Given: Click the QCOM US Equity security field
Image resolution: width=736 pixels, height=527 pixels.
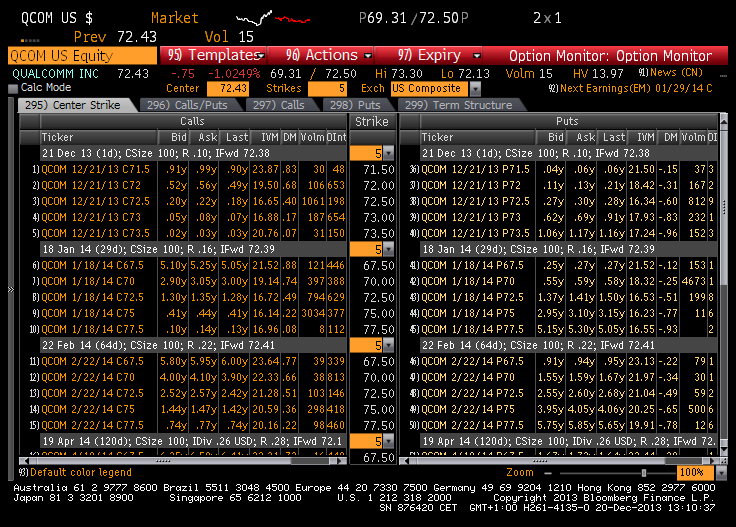Looking at the screenshot, I should (x=82, y=55).
